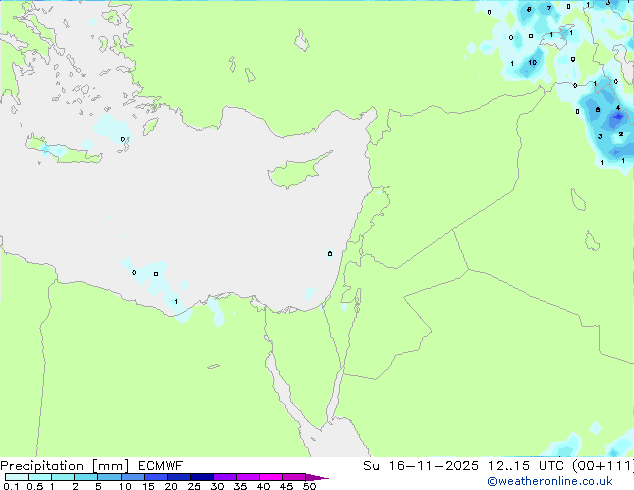Screen dimensions: 634x490
Task: Click the '0' value off Israel coast
Action: pos(330,253)
